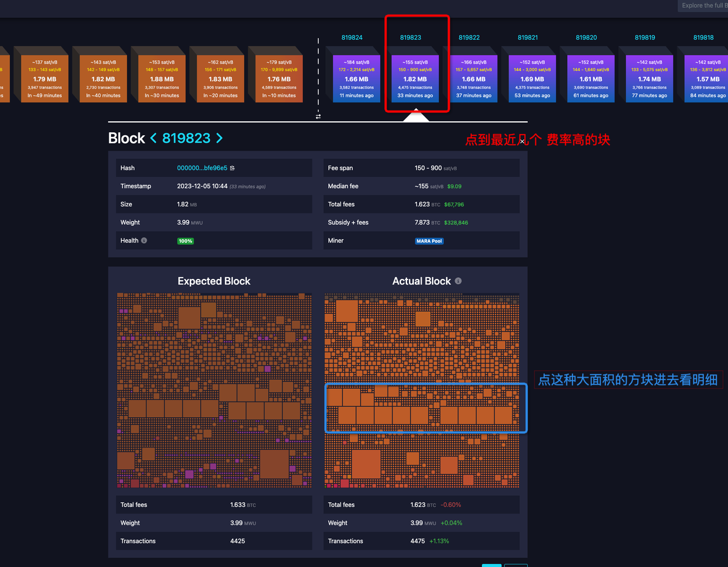
Task: Go to next block with right chevron
Action: (x=219, y=139)
